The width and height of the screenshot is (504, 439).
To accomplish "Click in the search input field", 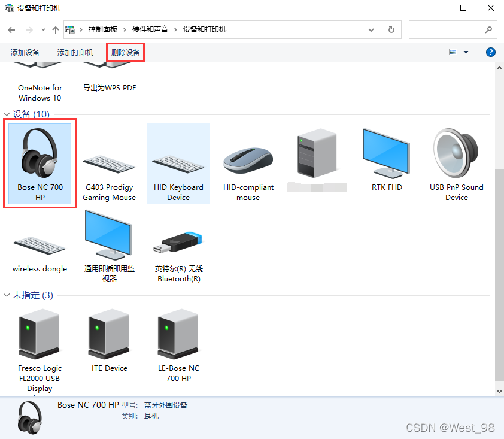I will point(447,29).
